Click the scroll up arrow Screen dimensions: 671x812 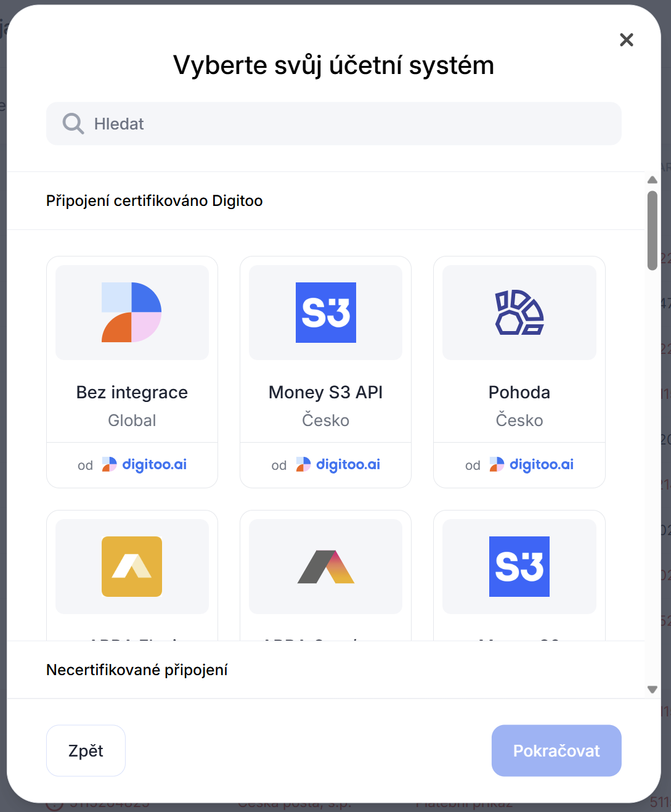coord(653,180)
